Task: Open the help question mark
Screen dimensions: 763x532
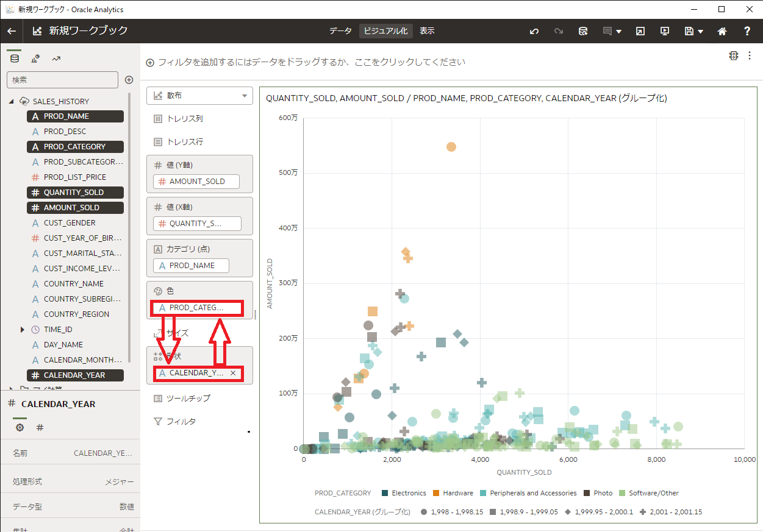Action: click(x=747, y=31)
